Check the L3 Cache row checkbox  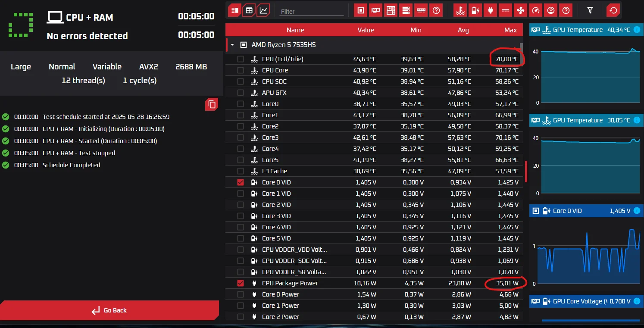tap(241, 171)
